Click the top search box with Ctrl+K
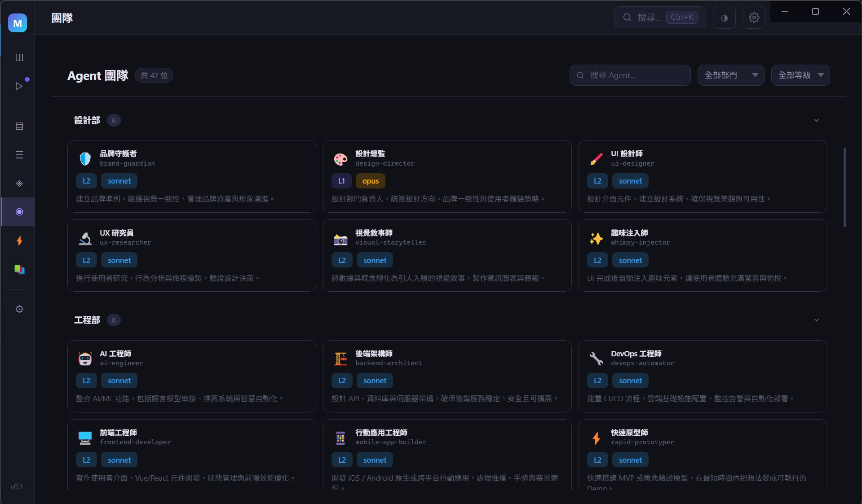862x504 pixels. [x=660, y=18]
